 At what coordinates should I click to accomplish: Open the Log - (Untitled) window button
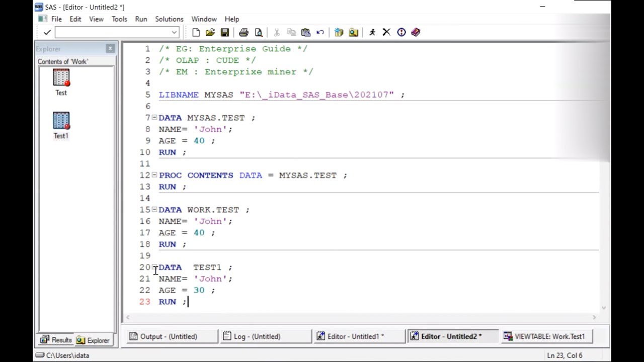(x=266, y=336)
